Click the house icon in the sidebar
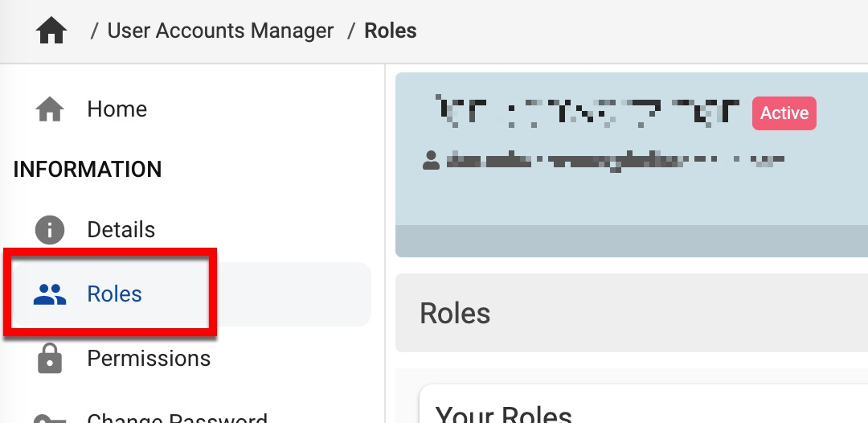 click(x=50, y=109)
